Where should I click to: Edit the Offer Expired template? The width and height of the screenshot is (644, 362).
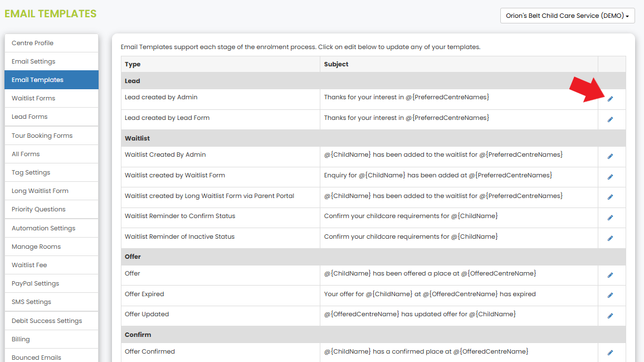[x=611, y=295]
